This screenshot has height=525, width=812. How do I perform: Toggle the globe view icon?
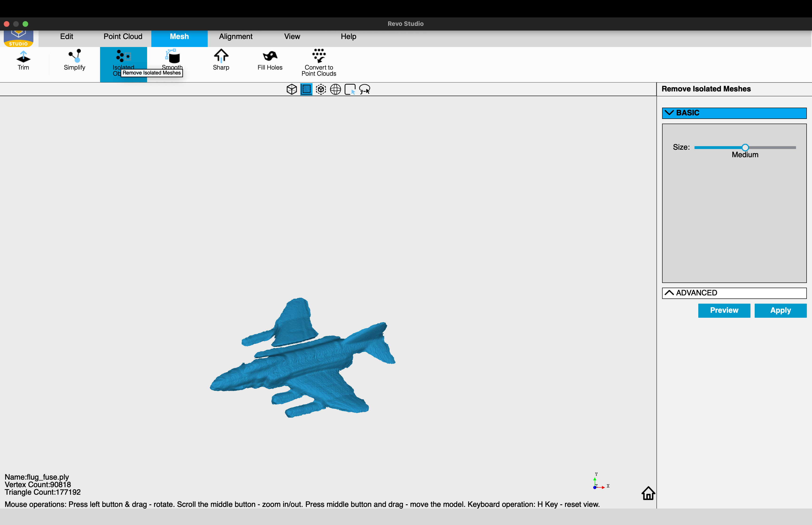tap(335, 89)
